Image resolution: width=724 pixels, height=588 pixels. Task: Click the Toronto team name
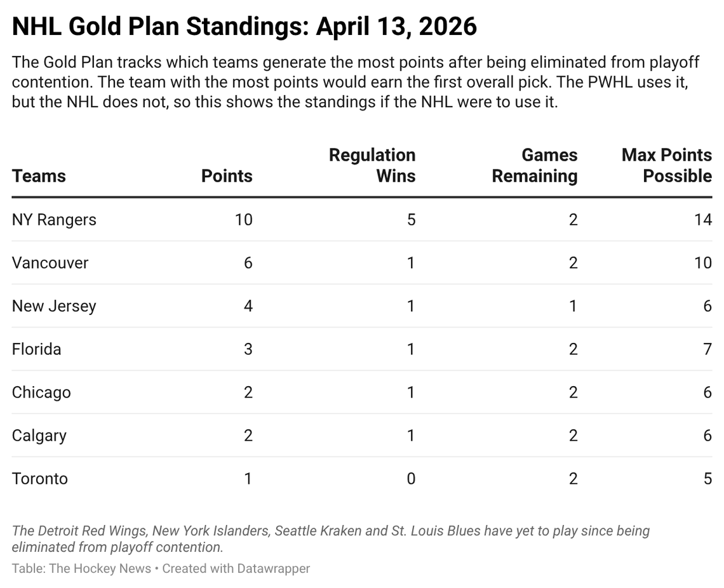coord(39,479)
